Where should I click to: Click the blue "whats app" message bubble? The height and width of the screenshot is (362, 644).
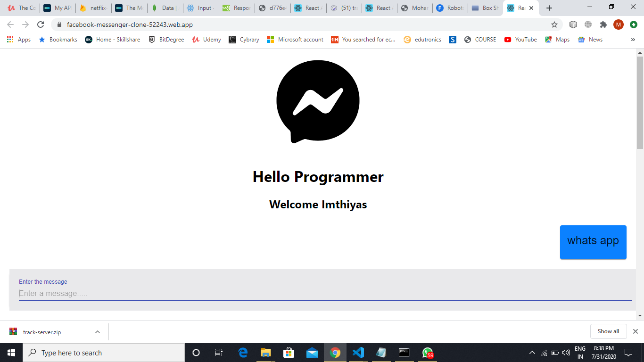click(593, 242)
